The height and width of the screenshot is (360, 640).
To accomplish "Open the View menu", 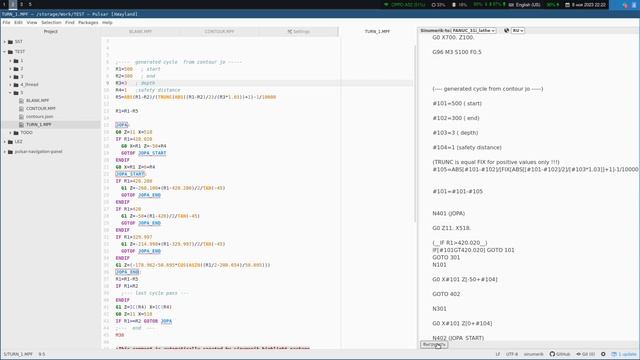I will point(32,22).
